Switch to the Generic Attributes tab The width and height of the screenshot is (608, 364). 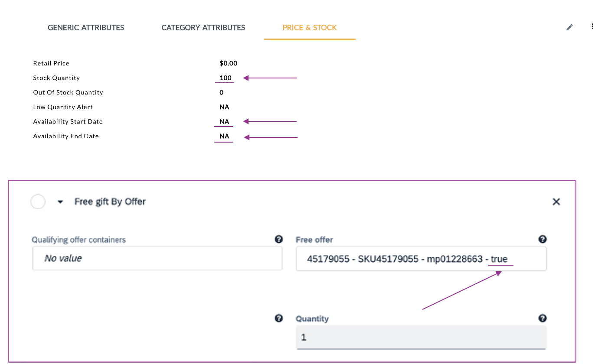tap(86, 28)
